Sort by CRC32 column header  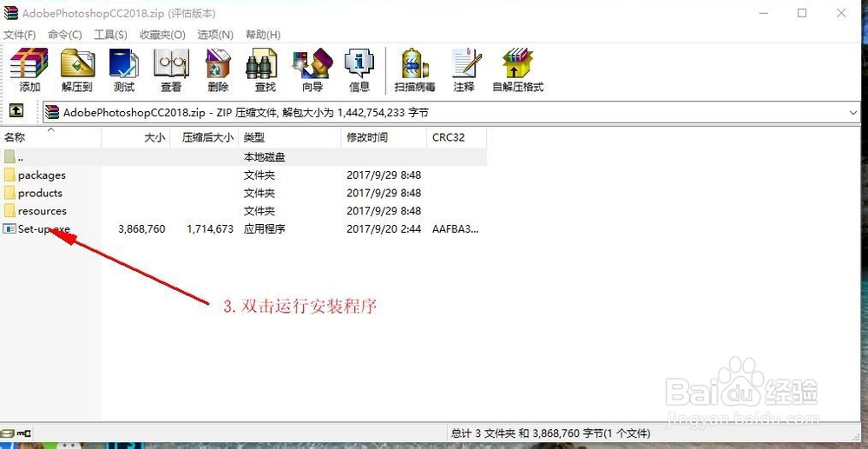pos(457,137)
